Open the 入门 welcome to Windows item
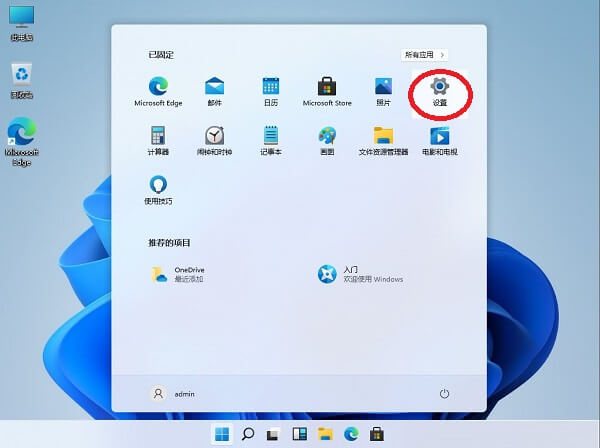 (360, 274)
